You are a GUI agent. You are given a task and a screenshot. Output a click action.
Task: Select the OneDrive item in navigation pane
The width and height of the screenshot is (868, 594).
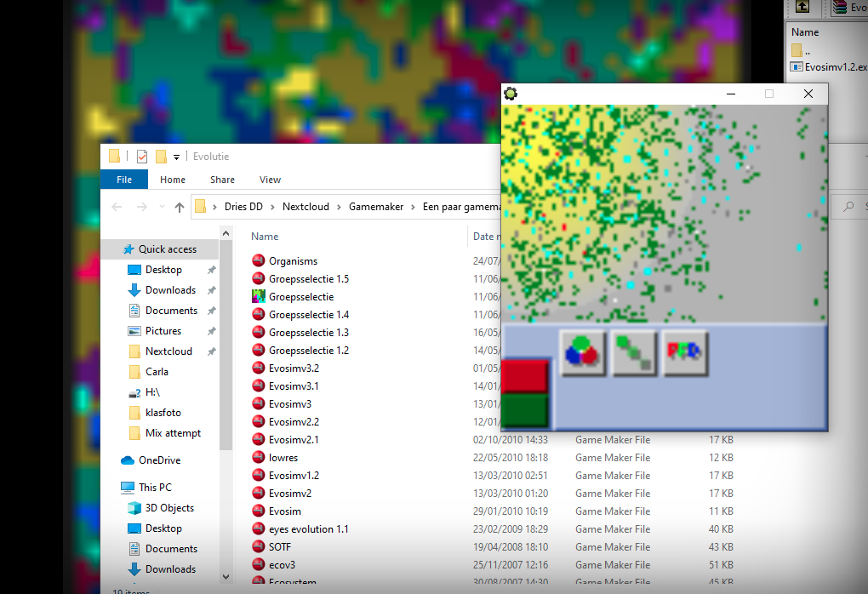tap(159, 460)
